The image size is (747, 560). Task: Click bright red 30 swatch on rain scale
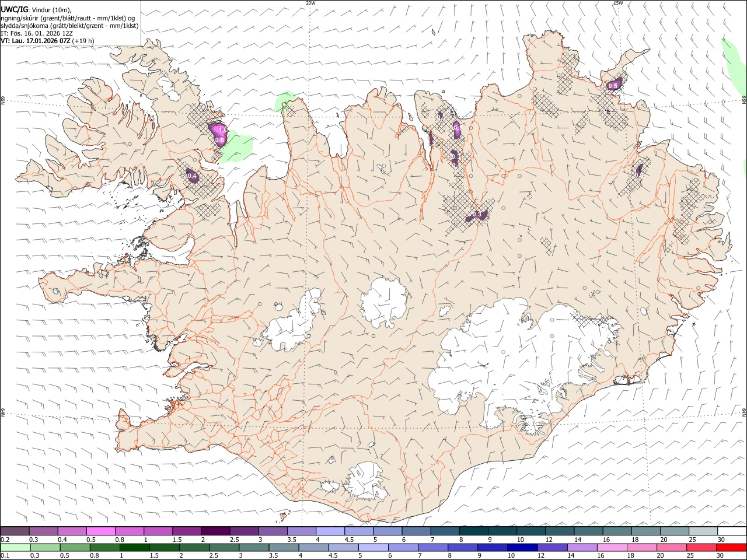coord(731,547)
